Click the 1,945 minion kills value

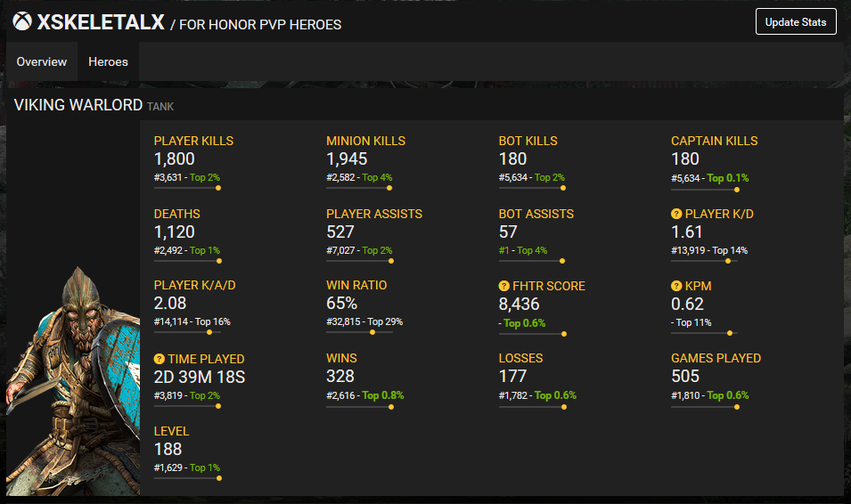point(347,159)
